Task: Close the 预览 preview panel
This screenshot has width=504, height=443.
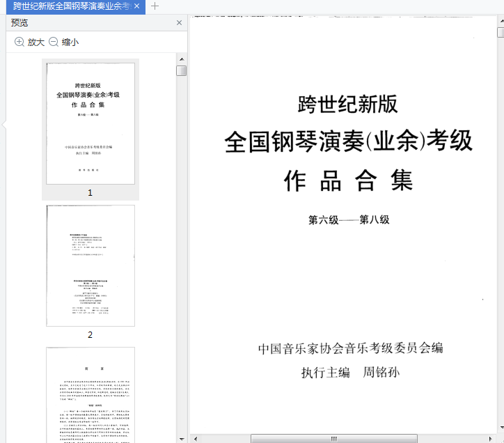Action: click(179, 22)
